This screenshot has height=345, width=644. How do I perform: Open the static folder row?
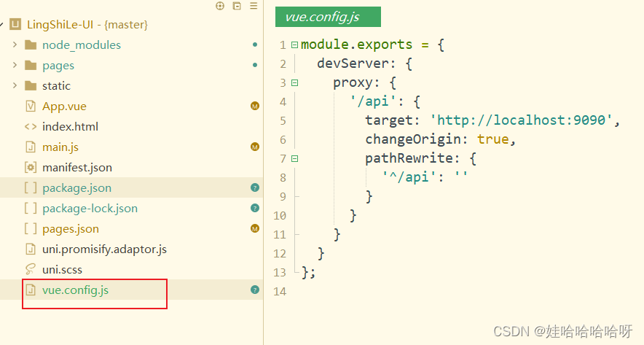click(131, 85)
